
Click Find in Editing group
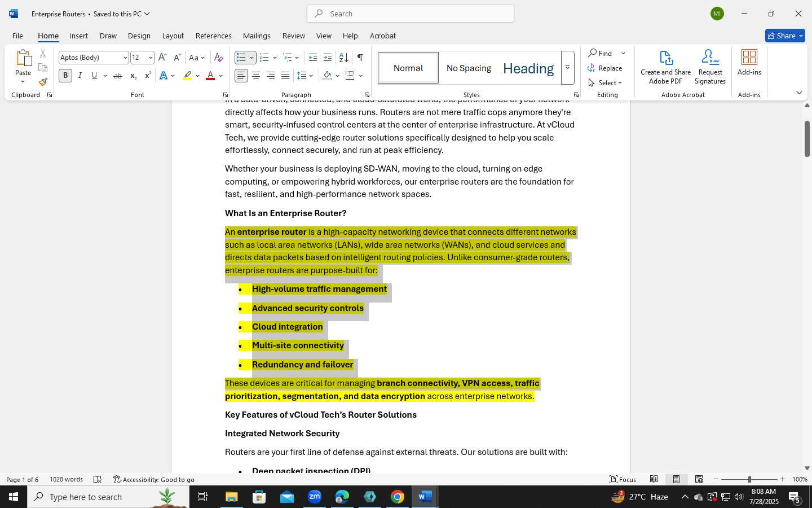601,53
